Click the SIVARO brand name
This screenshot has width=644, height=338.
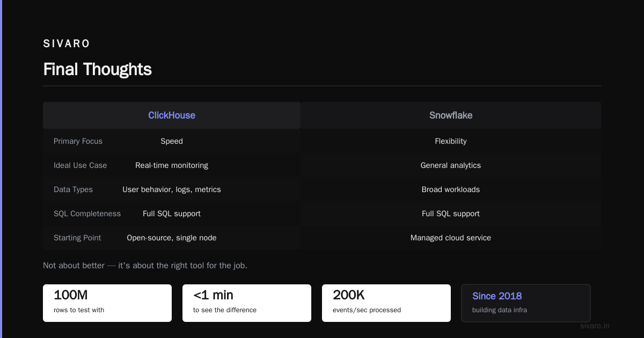pos(67,44)
